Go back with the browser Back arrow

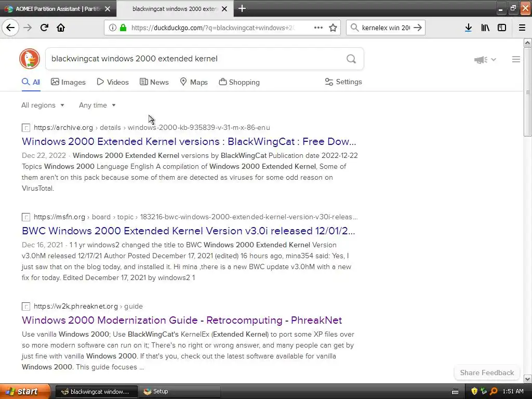(10, 28)
